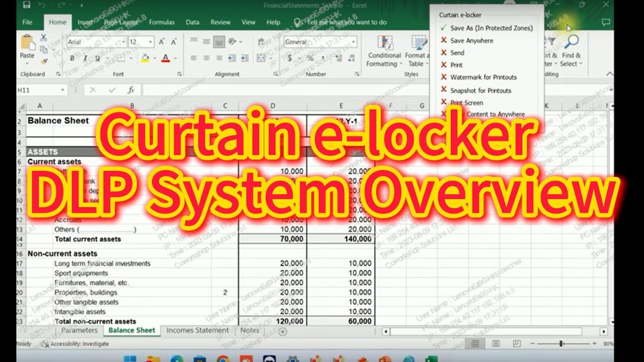Click Accessibility: Investigate in the status bar
Screen dimensions: 644x362
(75, 344)
